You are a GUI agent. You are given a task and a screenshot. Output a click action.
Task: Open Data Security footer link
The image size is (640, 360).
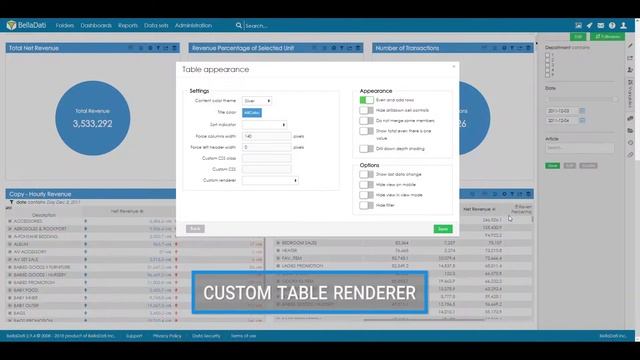pos(206,336)
